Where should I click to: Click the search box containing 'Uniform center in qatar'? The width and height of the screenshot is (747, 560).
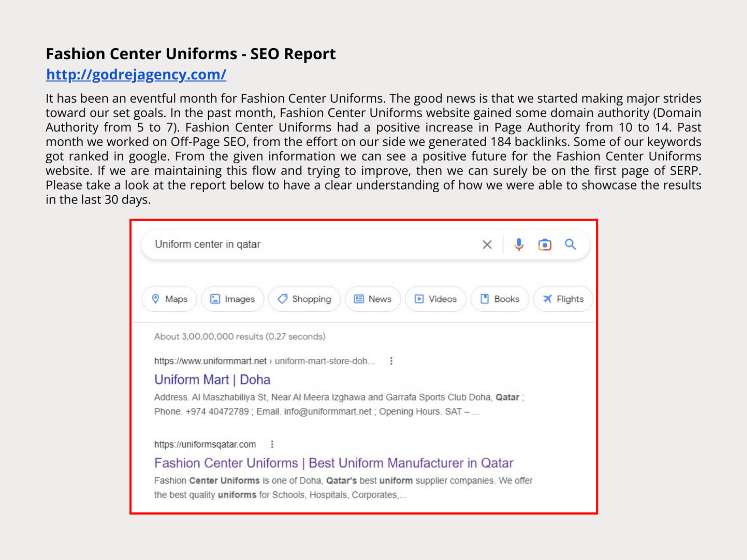click(x=365, y=245)
